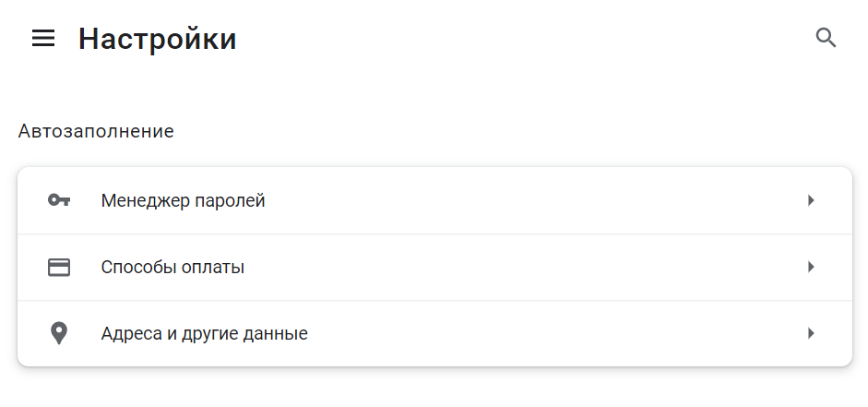Click the Настройки page title
Screen dimensions: 868x407
click(x=158, y=39)
